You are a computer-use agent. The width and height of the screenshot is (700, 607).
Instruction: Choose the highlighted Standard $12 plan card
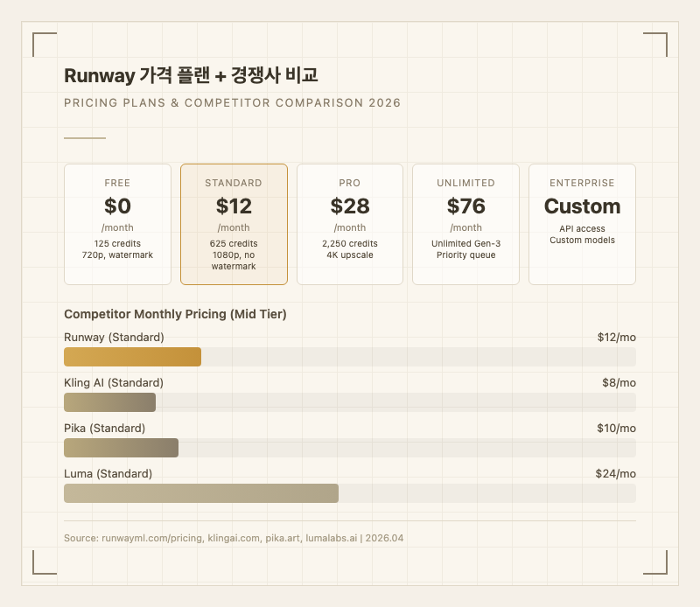pos(234,224)
